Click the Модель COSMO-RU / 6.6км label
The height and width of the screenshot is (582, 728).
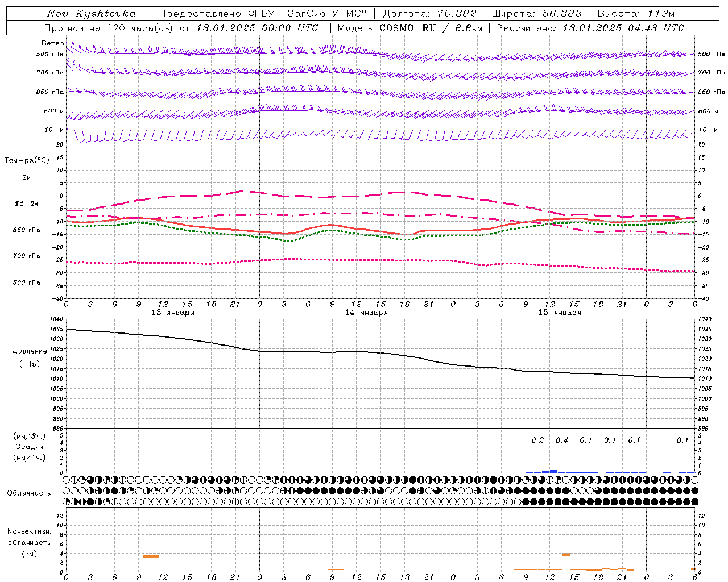tap(409, 28)
